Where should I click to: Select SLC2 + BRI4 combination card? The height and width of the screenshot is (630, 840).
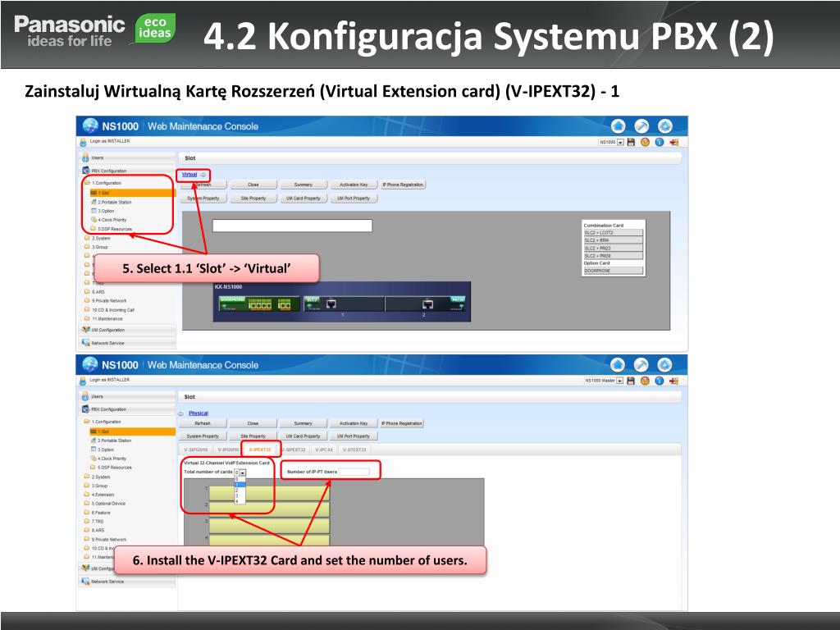click(x=613, y=240)
